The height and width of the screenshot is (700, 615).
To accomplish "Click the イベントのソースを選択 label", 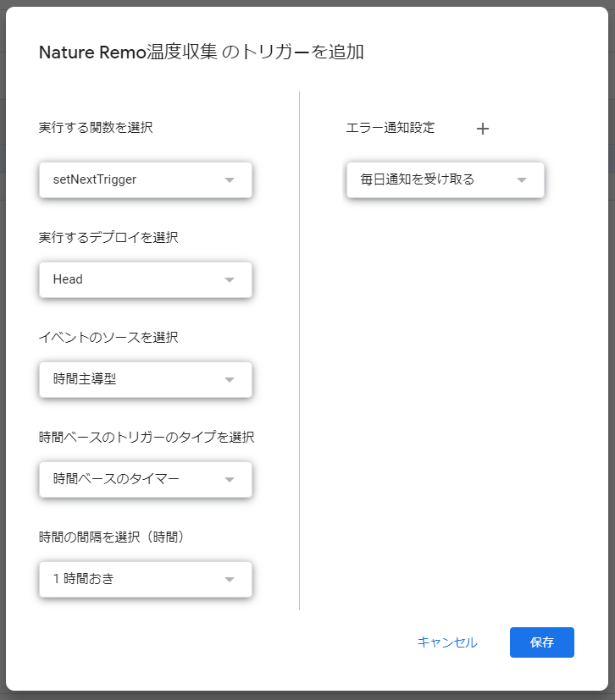I will (x=108, y=337).
